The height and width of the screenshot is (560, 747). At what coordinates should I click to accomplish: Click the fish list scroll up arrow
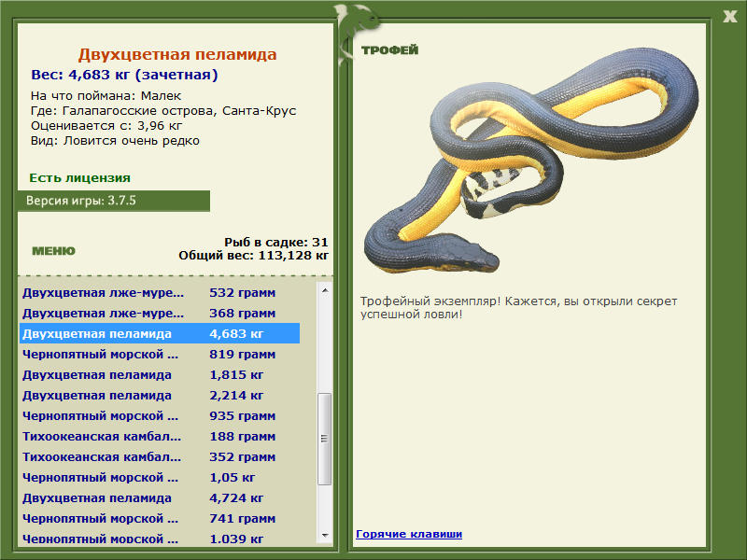(325, 290)
